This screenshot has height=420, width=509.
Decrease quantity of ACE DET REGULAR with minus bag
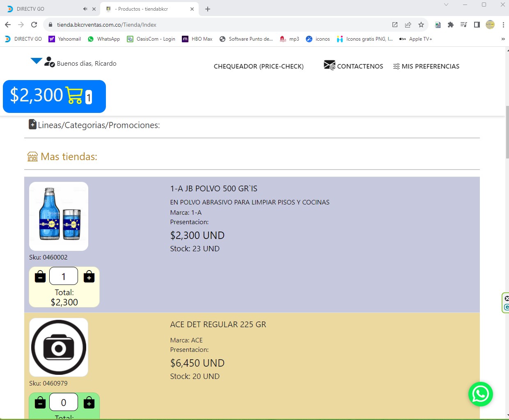pyautogui.click(x=40, y=402)
